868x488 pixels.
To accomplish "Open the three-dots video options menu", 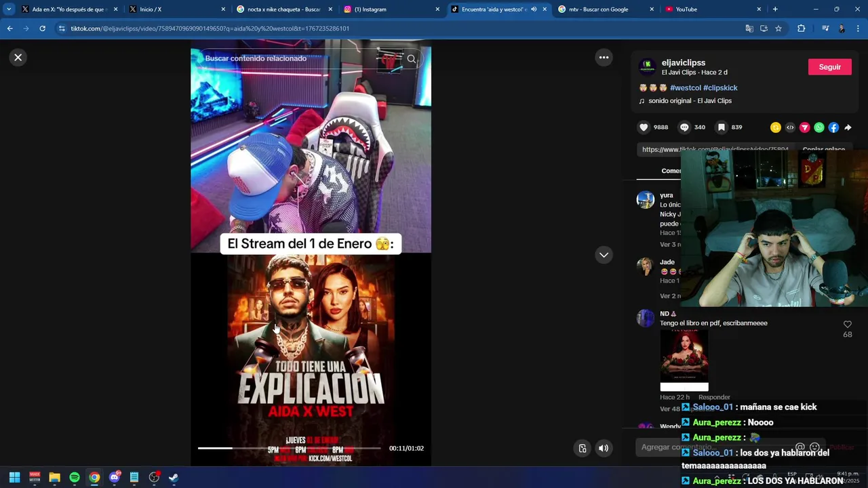I will 604,58.
